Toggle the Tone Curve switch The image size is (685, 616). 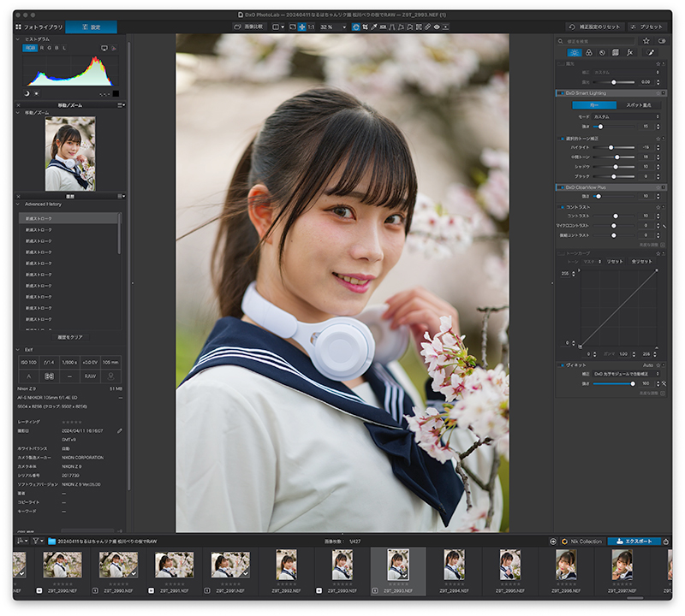pos(561,253)
